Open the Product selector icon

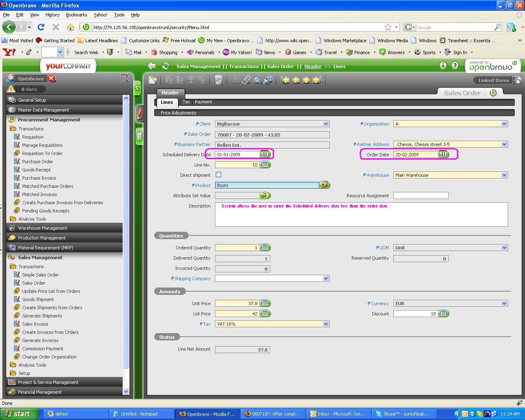tap(324, 185)
